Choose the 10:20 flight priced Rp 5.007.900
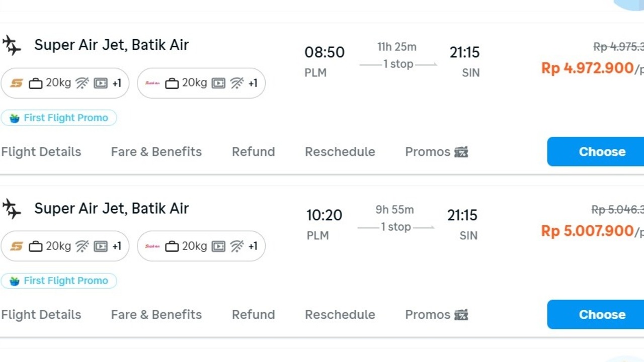This screenshot has width=644, height=362. pyautogui.click(x=602, y=315)
